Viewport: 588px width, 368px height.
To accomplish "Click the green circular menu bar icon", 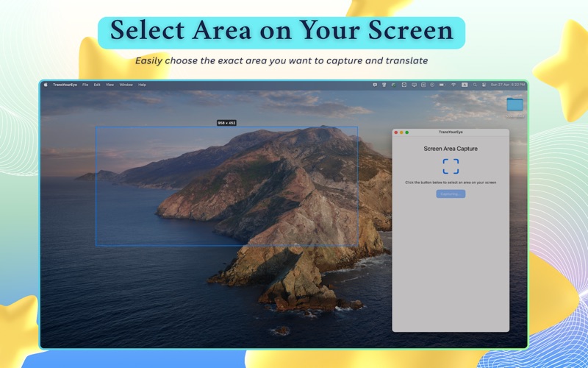I will 393,85.
